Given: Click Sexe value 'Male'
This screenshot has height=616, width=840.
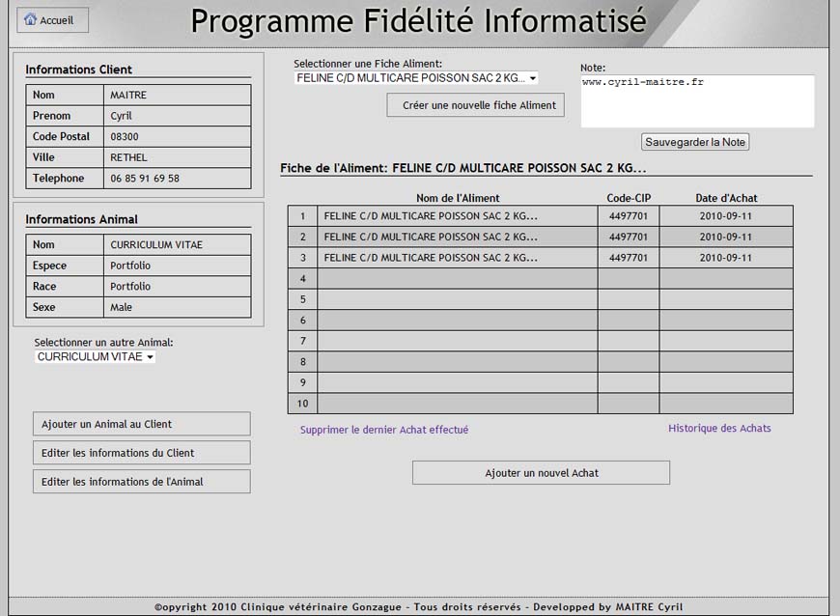Looking at the screenshot, I should [x=121, y=307].
